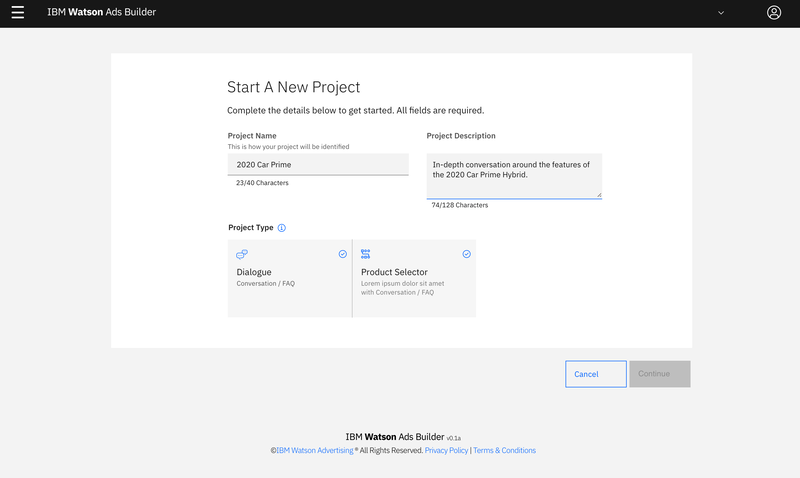Toggle the Dialogue card checkmark
Screen dimensions: 800x478
tap(343, 254)
